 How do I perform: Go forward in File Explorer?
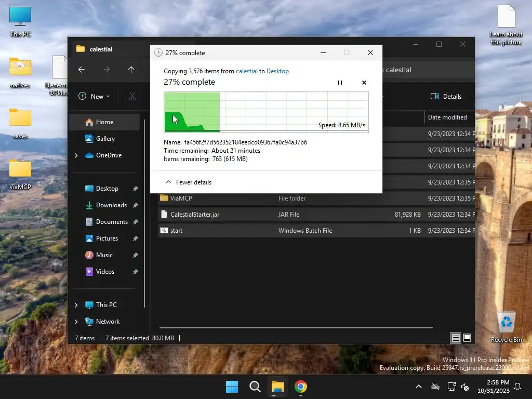coord(107,70)
